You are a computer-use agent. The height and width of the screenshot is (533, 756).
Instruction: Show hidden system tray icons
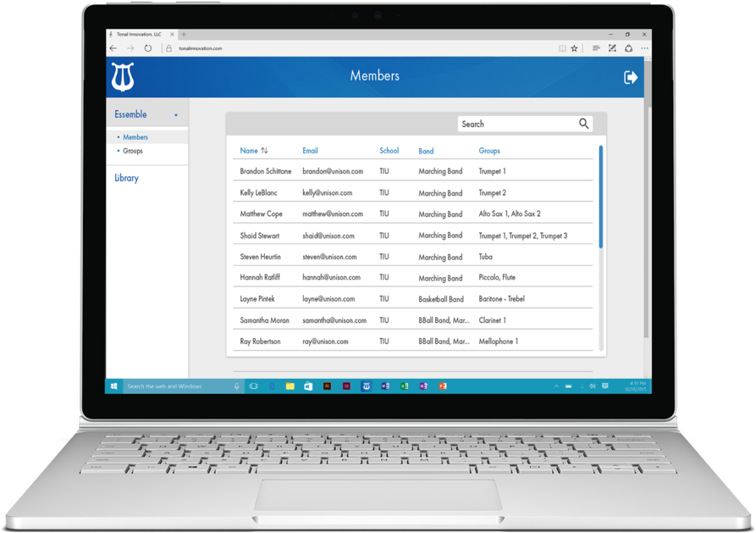pyautogui.click(x=557, y=386)
